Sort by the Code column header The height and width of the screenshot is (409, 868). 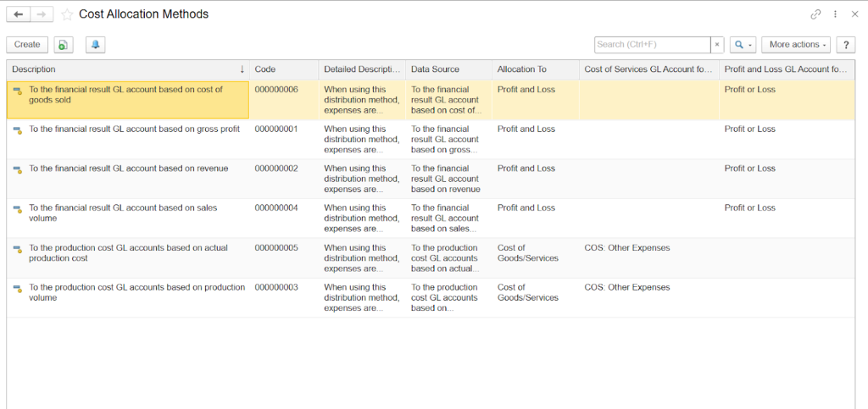(x=284, y=69)
